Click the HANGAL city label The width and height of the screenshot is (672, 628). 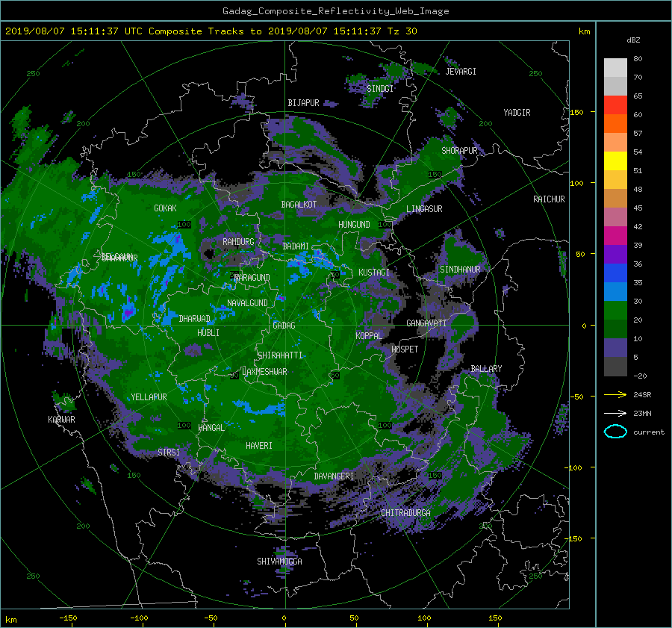[x=211, y=427]
